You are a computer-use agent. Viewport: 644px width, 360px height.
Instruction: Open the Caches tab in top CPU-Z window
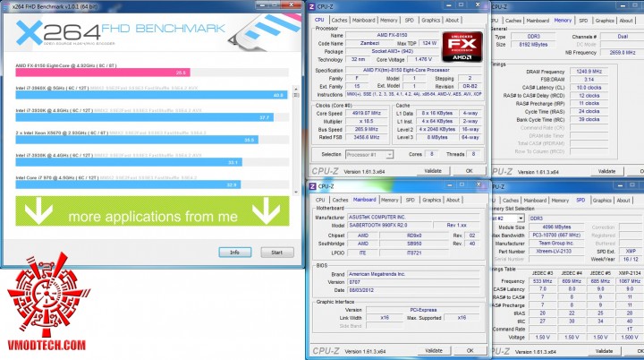click(x=339, y=20)
